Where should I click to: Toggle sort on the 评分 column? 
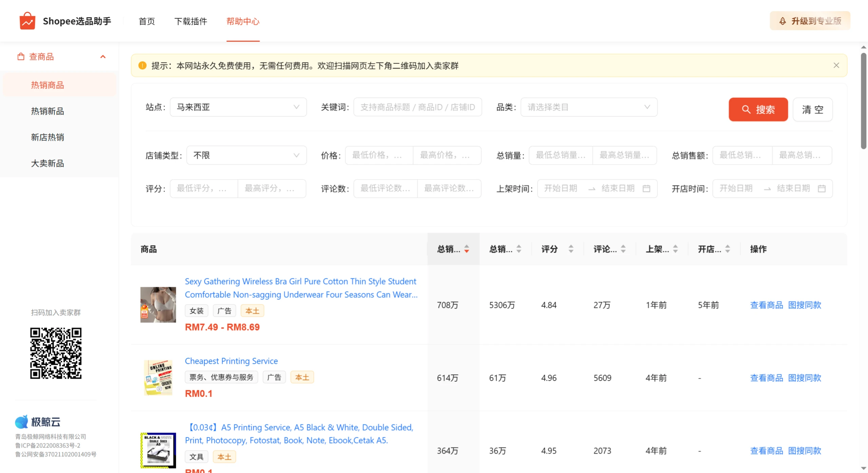571,249
